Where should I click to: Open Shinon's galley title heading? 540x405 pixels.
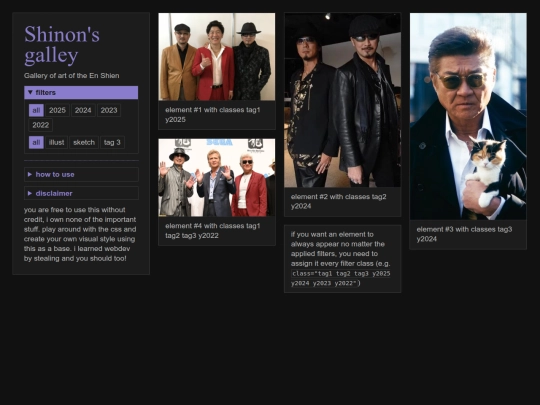[x=62, y=45]
